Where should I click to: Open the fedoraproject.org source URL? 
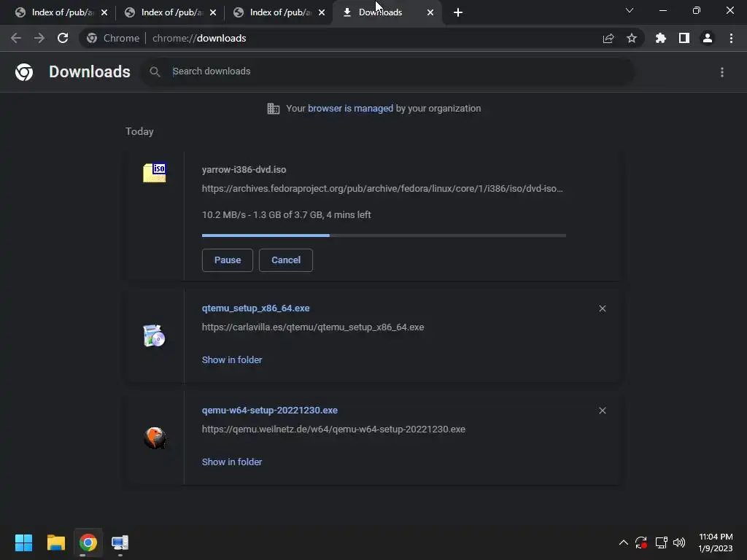pos(382,189)
